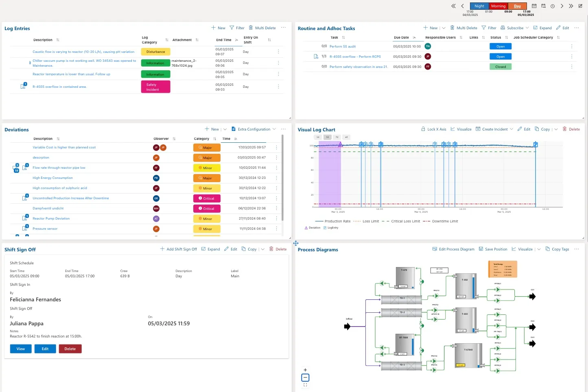Open row menu for Reactor temperature entry
Image resolution: width=588 pixels, height=392 pixels.
[278, 74]
